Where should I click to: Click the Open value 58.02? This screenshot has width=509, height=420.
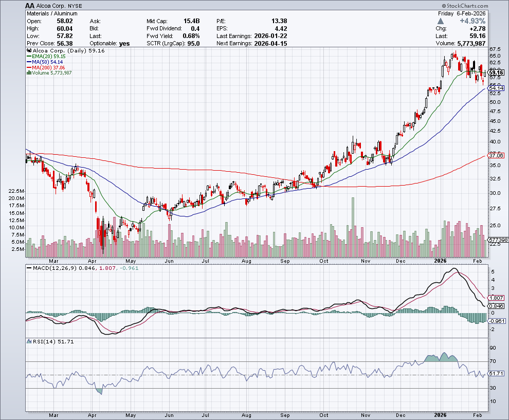(65, 21)
